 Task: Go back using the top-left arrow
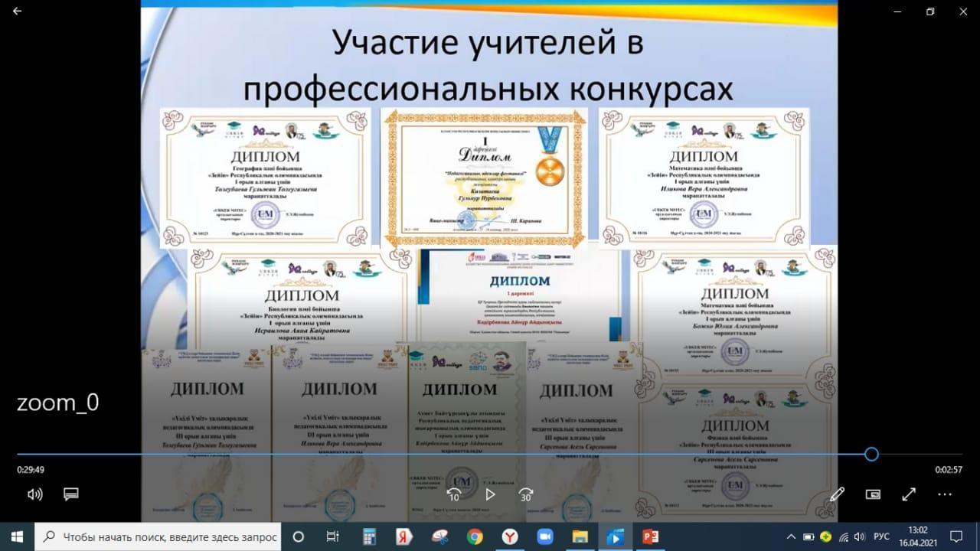(17, 11)
